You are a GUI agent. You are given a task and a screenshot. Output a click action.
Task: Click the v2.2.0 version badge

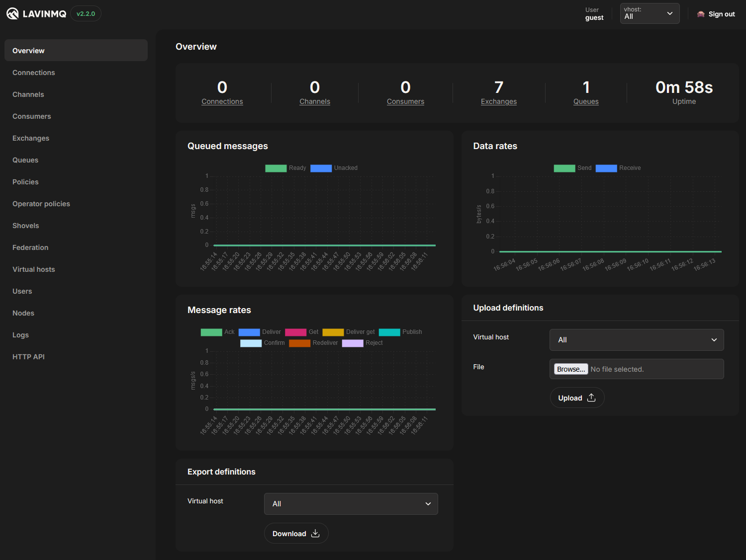(x=86, y=13)
